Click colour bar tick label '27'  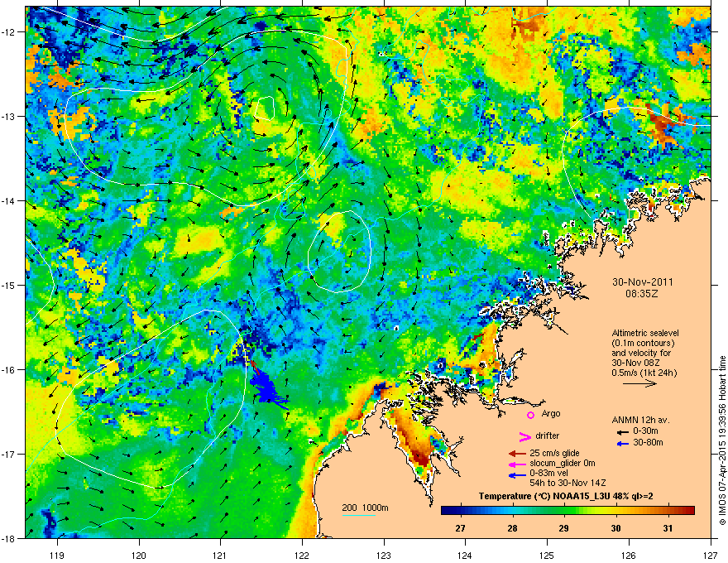click(x=460, y=528)
